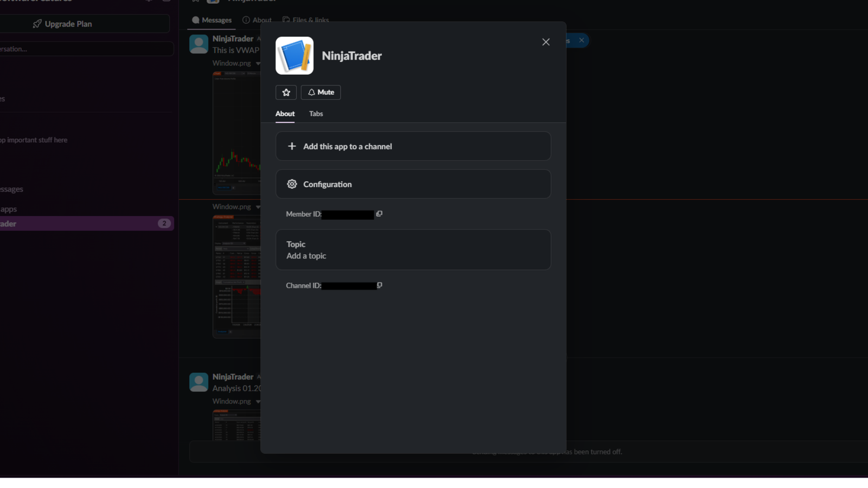Image resolution: width=868 pixels, height=488 pixels.
Task: Click the plus icon beside Add this app
Action: (292, 146)
